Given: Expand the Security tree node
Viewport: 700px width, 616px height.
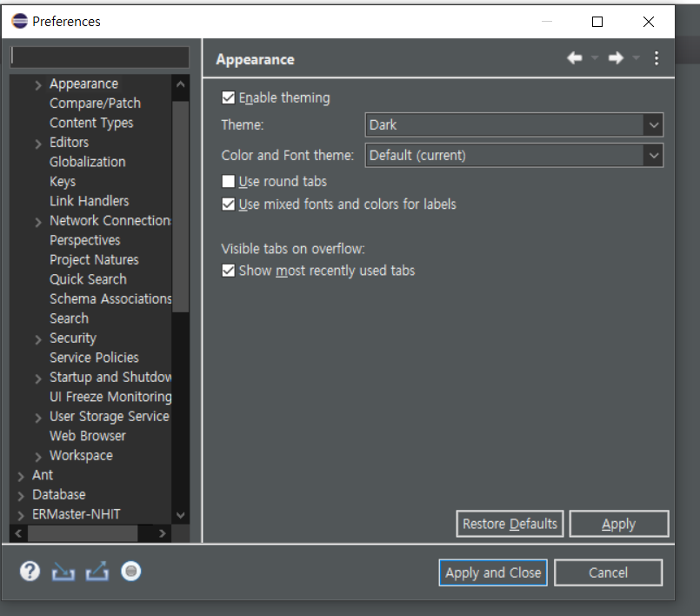Looking at the screenshot, I should click(38, 339).
